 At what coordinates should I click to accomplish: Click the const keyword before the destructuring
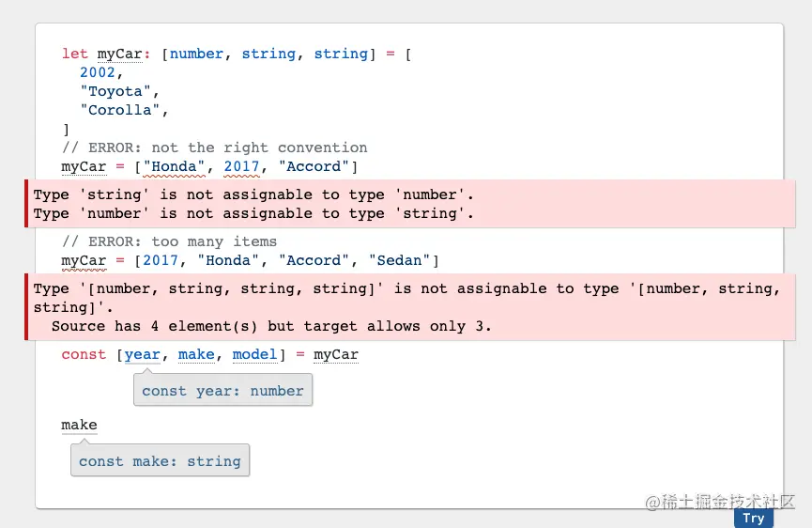coord(84,354)
